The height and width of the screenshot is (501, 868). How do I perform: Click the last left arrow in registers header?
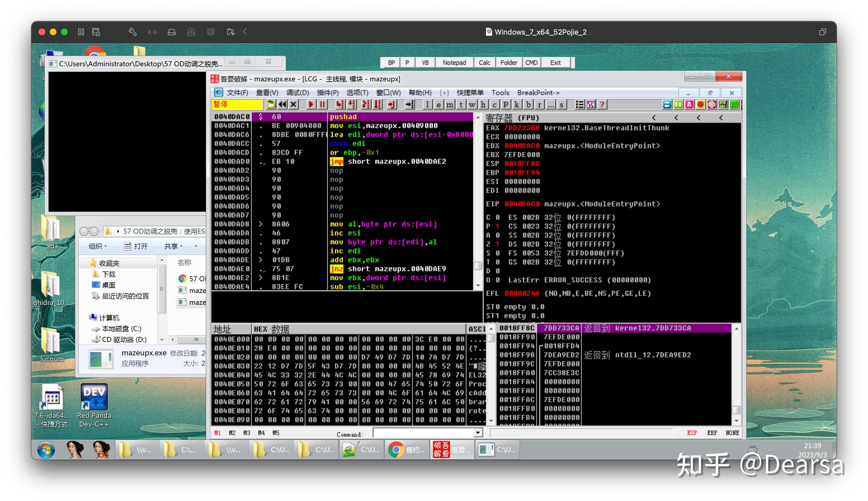click(721, 118)
